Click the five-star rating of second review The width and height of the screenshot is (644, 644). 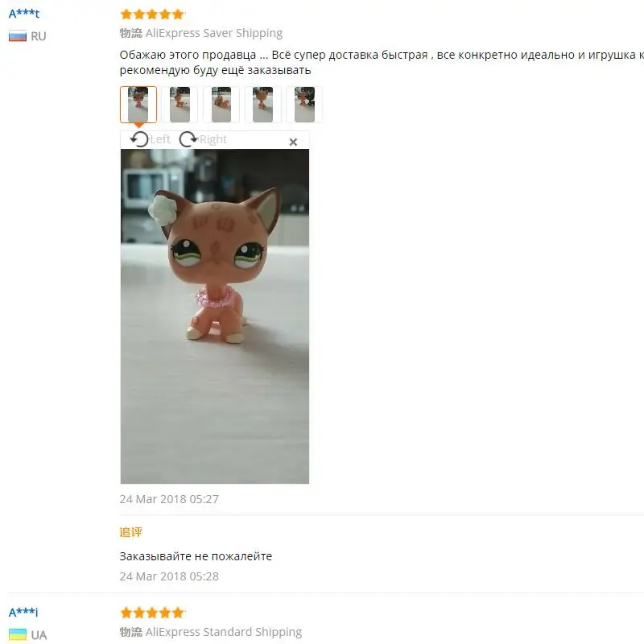point(152,613)
